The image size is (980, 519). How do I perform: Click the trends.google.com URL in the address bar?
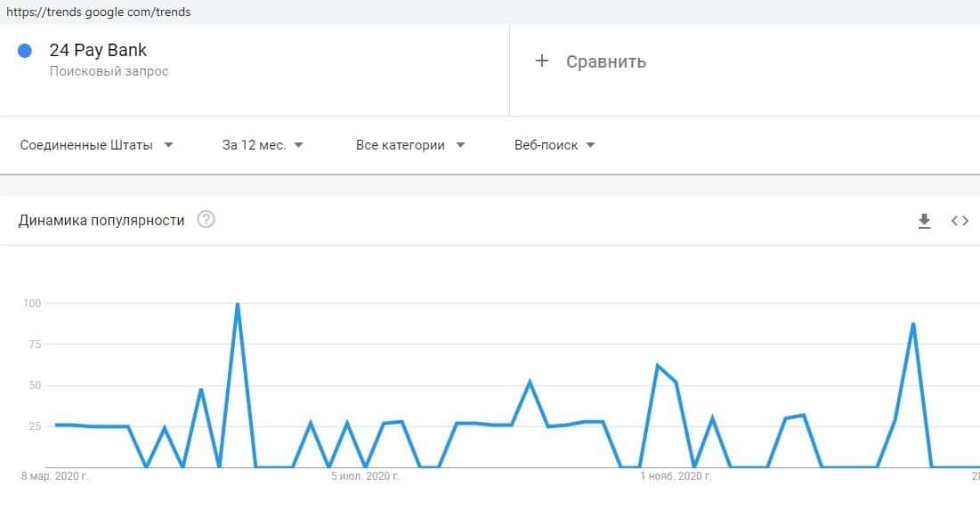pyautogui.click(x=98, y=12)
